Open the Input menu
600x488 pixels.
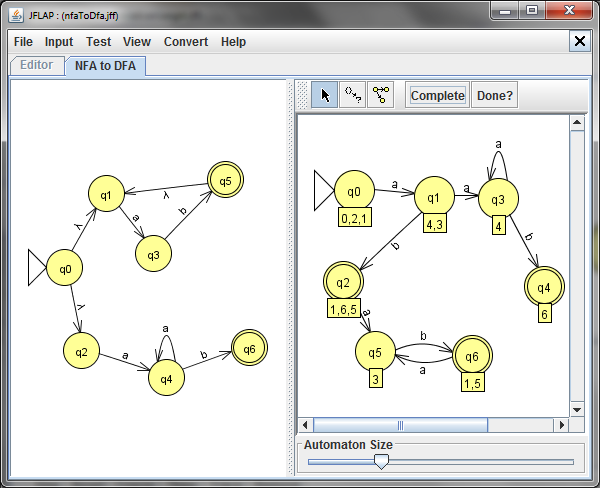point(59,42)
